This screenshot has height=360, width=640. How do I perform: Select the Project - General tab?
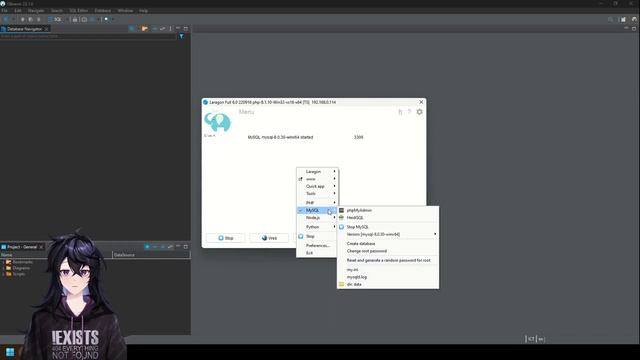pyautogui.click(x=22, y=247)
